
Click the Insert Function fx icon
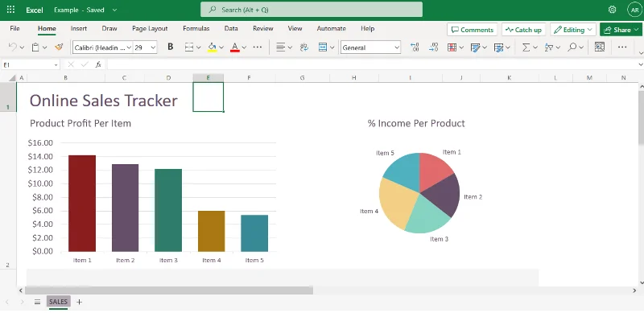click(98, 64)
